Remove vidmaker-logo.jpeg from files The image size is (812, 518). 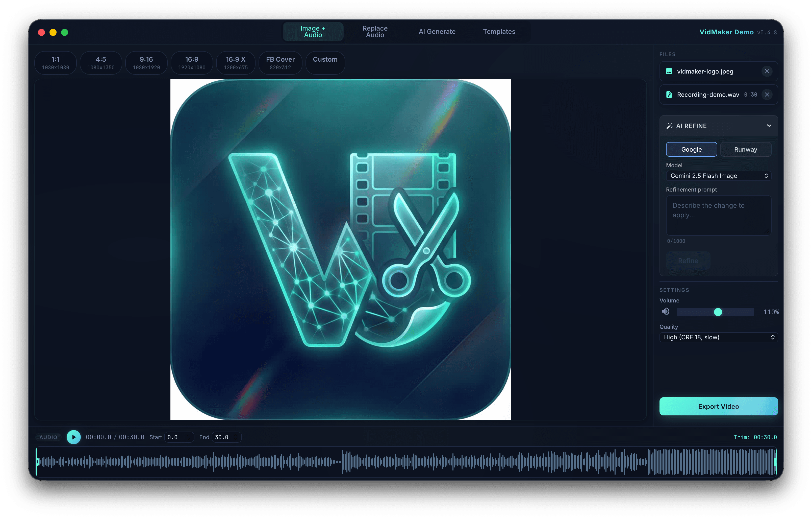click(767, 71)
